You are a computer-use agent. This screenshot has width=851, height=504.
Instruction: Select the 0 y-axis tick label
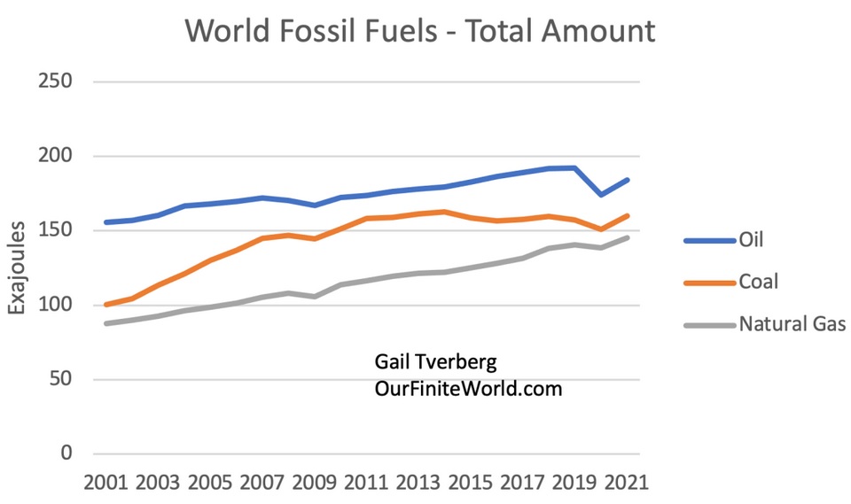click(x=66, y=454)
